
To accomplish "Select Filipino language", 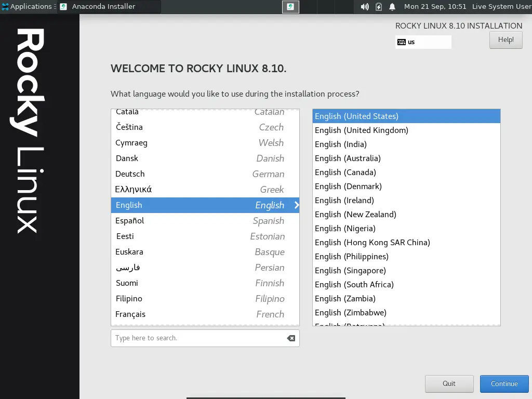I will tap(205, 299).
